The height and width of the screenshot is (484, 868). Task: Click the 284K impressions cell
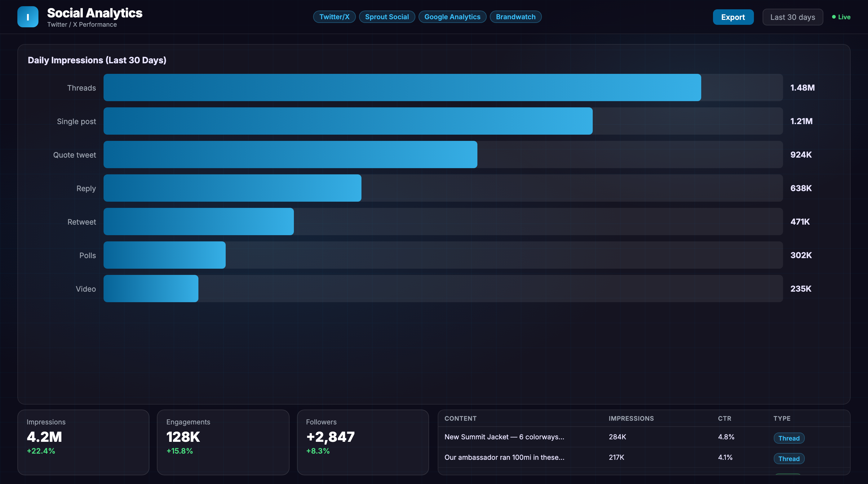(x=617, y=437)
